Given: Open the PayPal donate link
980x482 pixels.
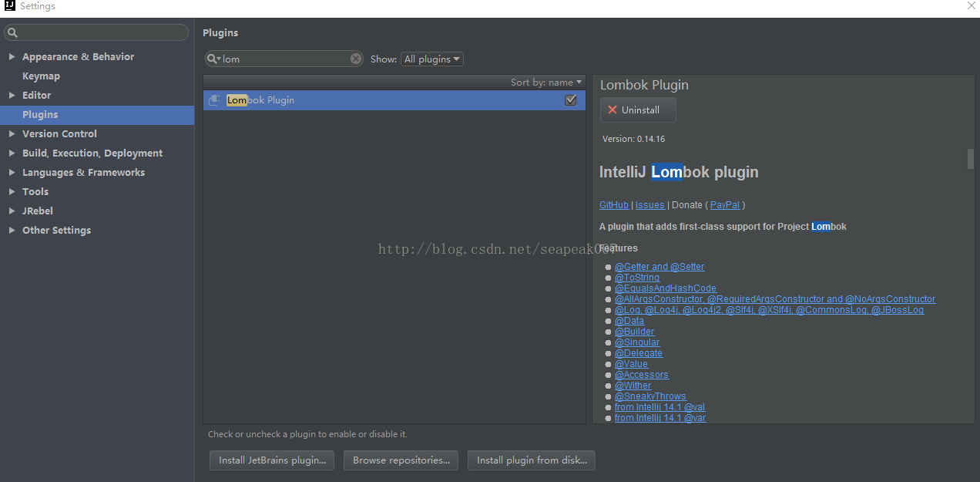Looking at the screenshot, I should tap(724, 205).
